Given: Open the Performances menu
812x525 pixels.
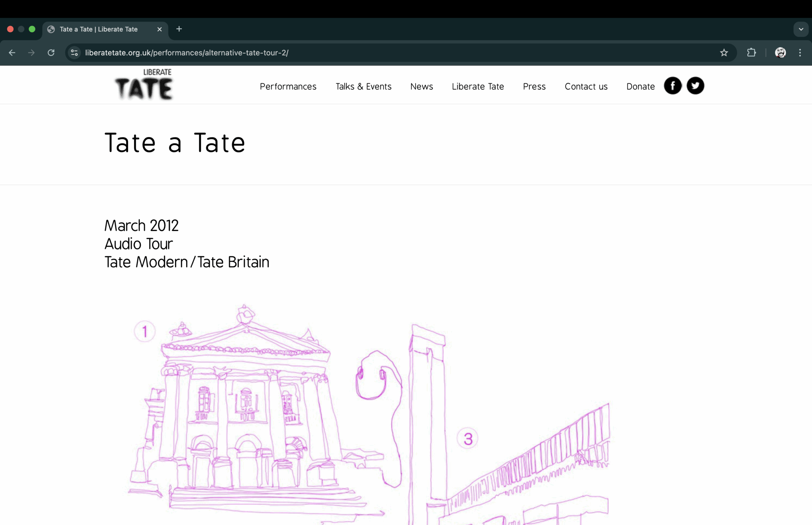Looking at the screenshot, I should pyautogui.click(x=288, y=87).
